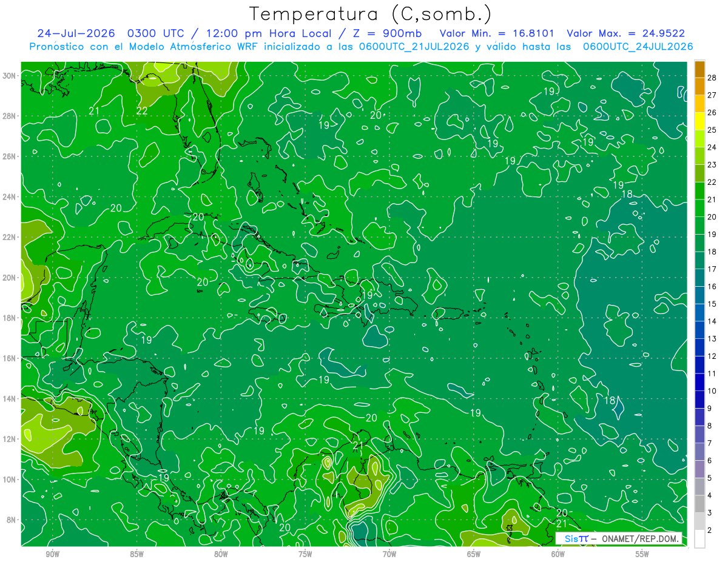Select the valid-until stamp "0600UTC_24JUL2026"
728x562 pixels.
click(638, 47)
